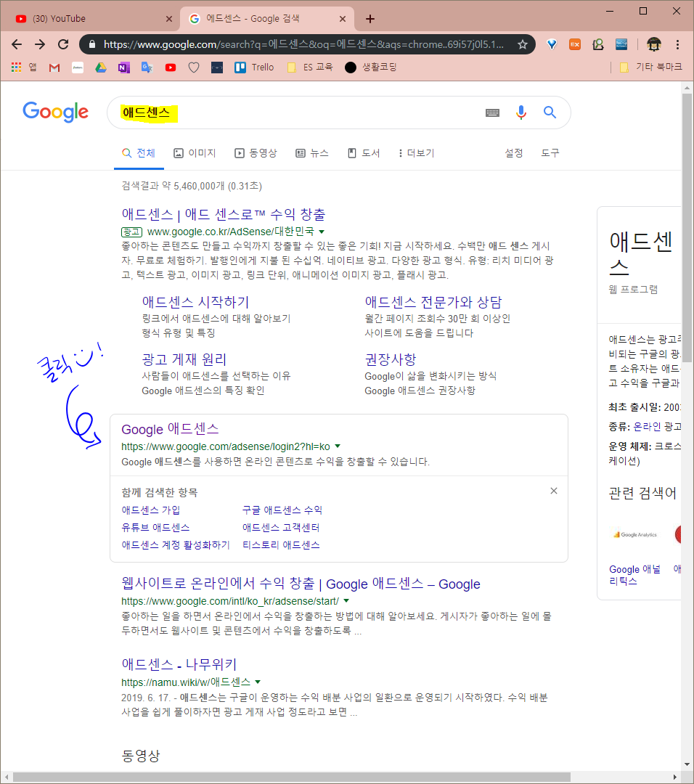Expand the 더보기 menu
This screenshot has width=694, height=784.
click(x=416, y=153)
